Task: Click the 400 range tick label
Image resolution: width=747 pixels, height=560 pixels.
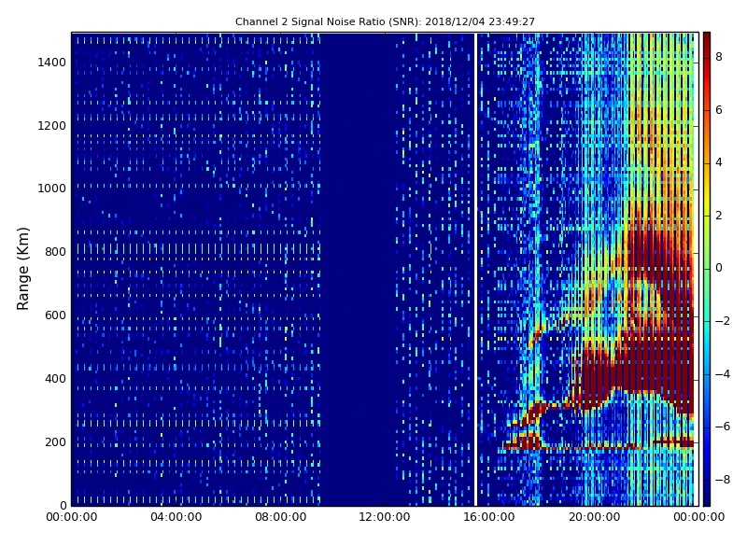Action: pos(55,379)
